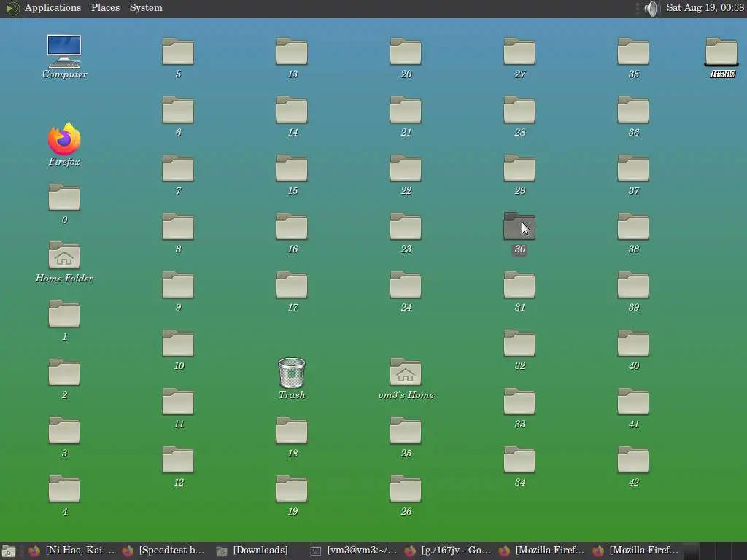The image size is (747, 560).
Task: Open the Applications menu
Action: click(53, 8)
